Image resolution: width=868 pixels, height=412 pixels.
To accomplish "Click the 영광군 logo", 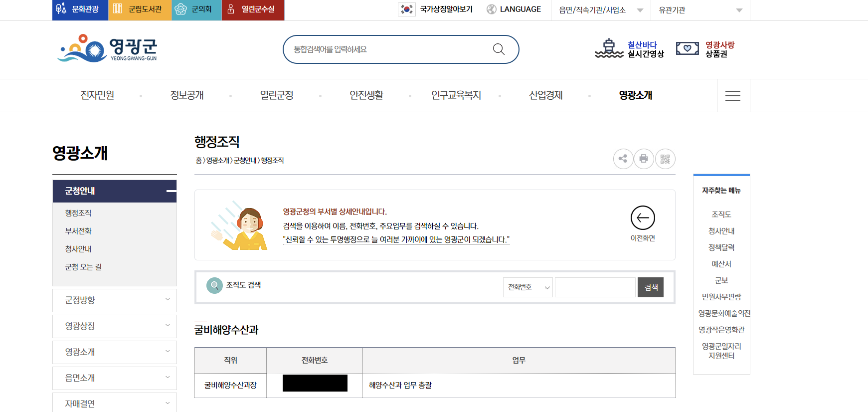I will click(x=108, y=48).
